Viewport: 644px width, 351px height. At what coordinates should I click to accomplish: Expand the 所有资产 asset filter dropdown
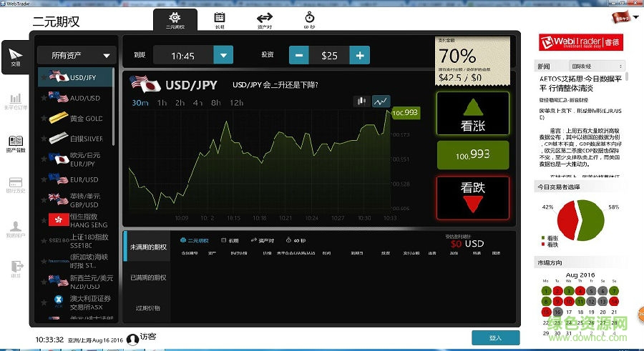click(x=77, y=55)
